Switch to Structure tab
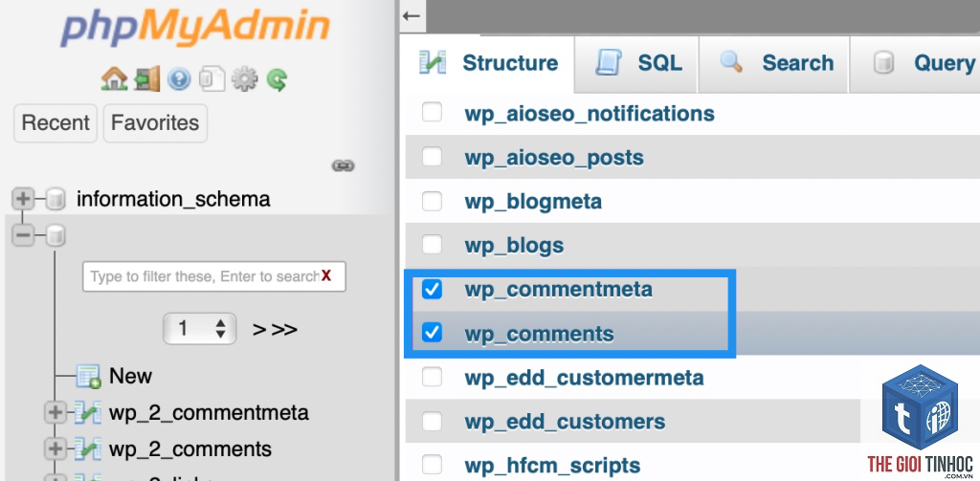The image size is (980, 481). pyautogui.click(x=489, y=63)
